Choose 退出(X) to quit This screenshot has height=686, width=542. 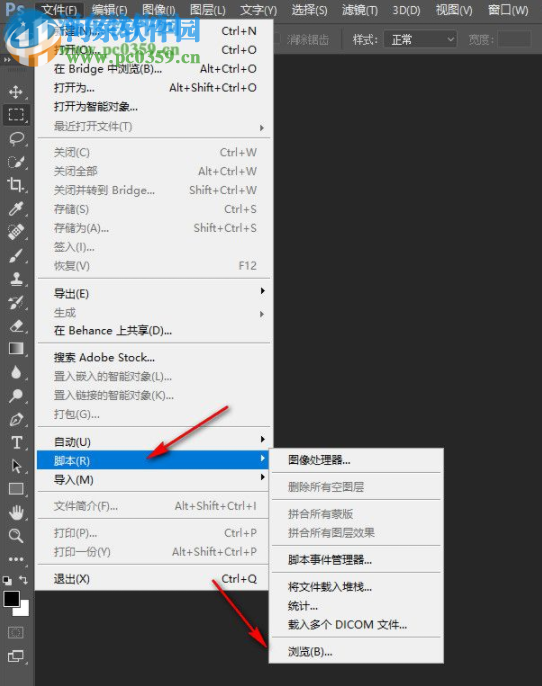(x=154, y=579)
